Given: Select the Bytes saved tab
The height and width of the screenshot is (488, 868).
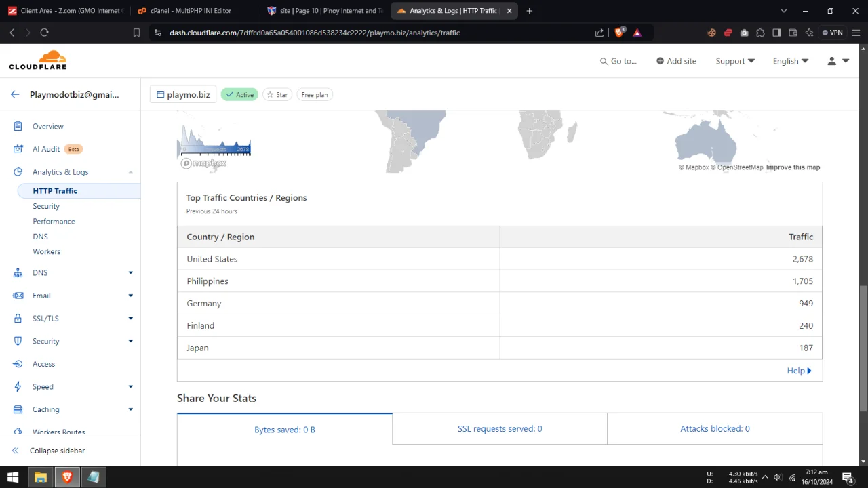Looking at the screenshot, I should coord(285,430).
